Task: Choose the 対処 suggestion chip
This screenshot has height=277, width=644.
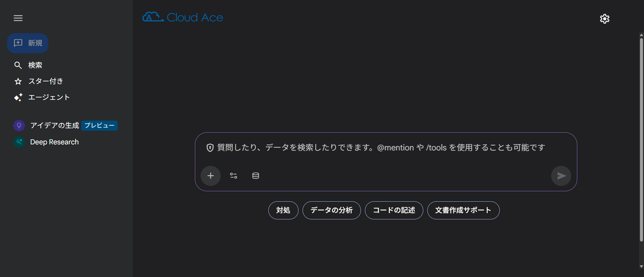Action: click(283, 210)
